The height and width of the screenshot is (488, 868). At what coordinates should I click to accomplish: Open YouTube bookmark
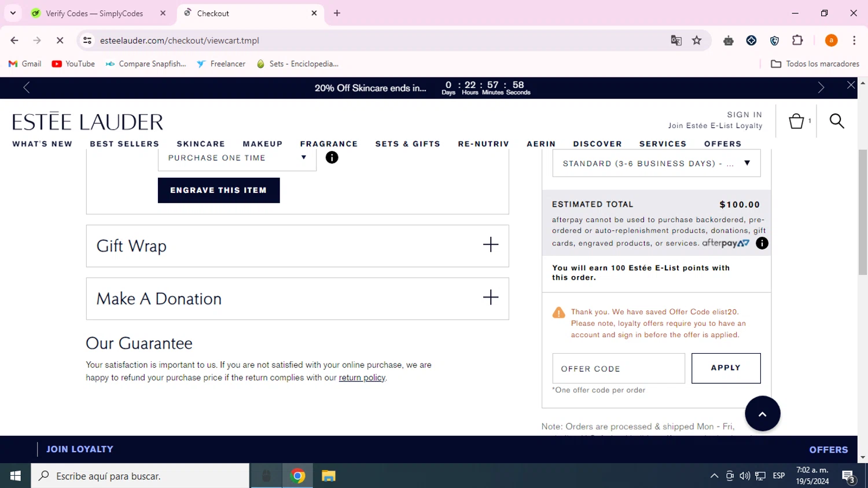[73, 64]
